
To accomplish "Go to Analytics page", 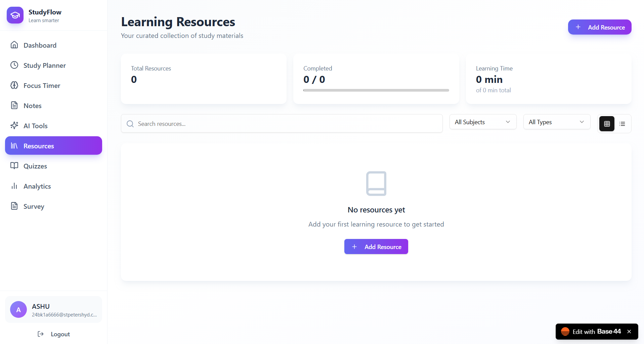I will (53, 186).
